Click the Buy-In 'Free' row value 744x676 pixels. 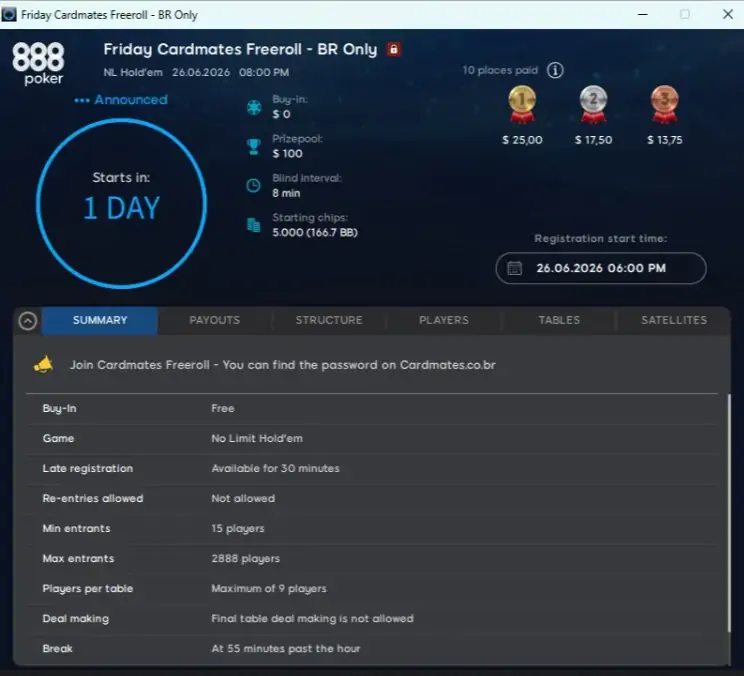click(x=223, y=408)
